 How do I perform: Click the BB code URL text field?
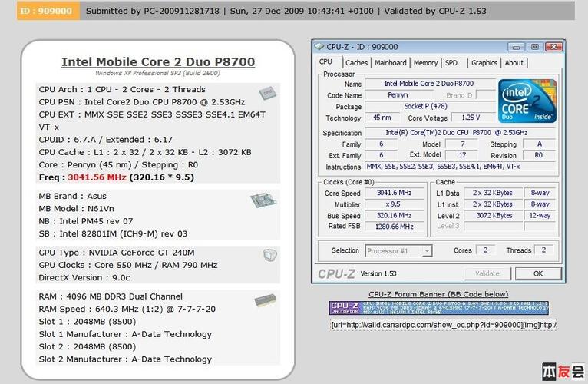(x=443, y=325)
